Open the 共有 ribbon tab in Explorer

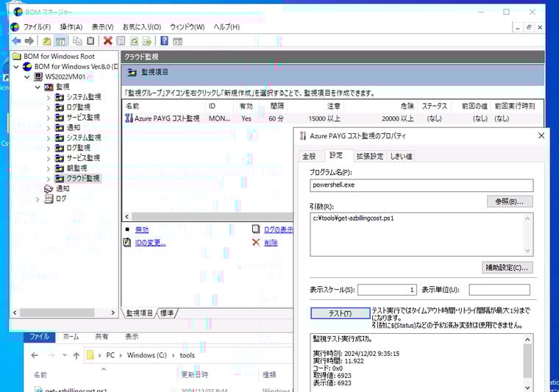(x=102, y=336)
